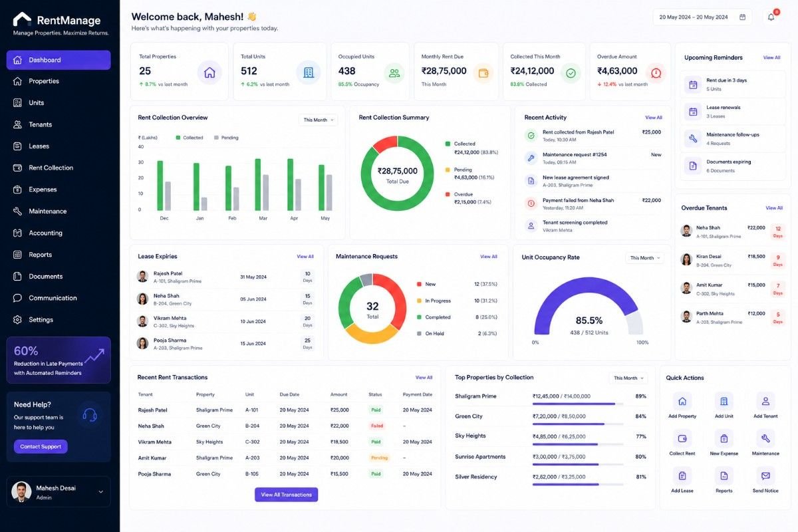Click the Lease renewals reminder icon
Viewport: 798px width, 532px height.
click(693, 112)
